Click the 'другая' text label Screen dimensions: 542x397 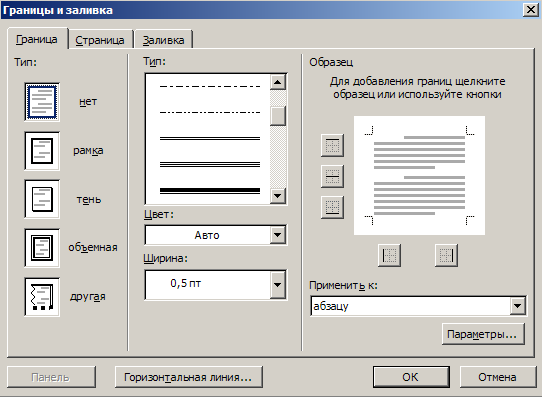[x=88, y=296]
